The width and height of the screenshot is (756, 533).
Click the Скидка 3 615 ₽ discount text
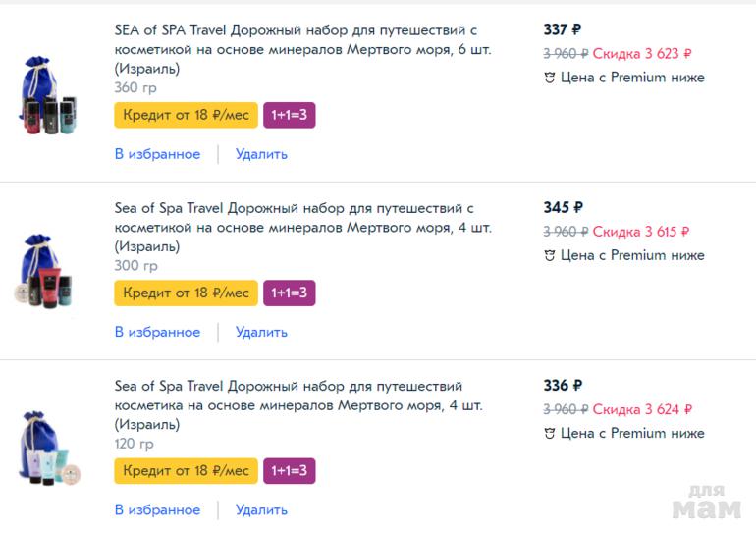[641, 232]
